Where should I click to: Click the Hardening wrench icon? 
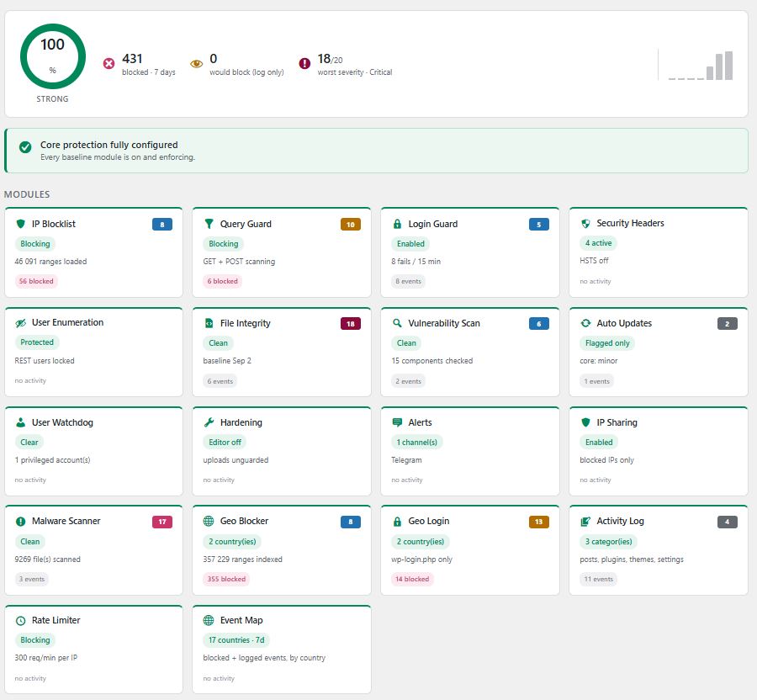point(209,422)
